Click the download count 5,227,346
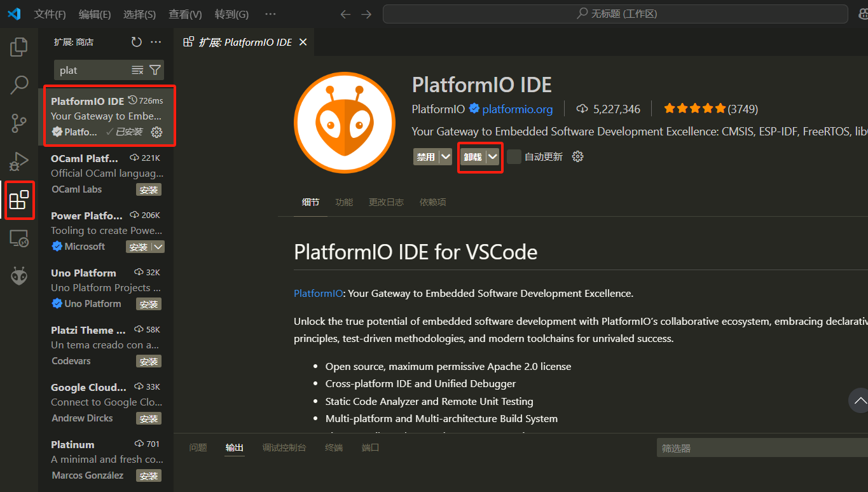 [609, 109]
